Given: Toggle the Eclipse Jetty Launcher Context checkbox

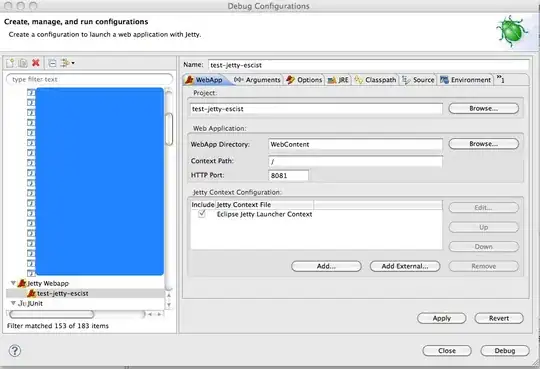Looking at the screenshot, I should tap(202, 214).
